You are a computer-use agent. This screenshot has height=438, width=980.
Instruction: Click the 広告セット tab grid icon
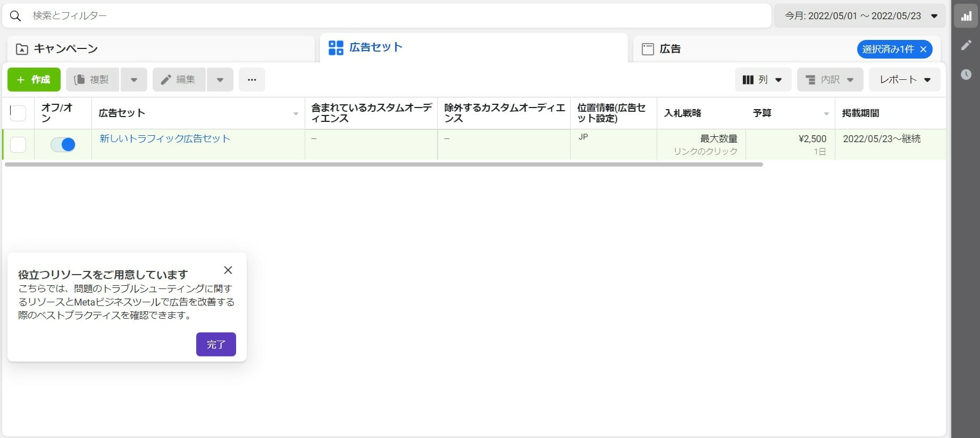click(336, 48)
